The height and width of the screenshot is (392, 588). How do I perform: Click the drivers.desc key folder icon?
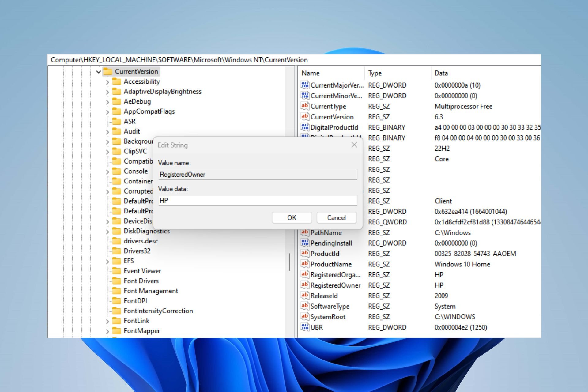116,241
